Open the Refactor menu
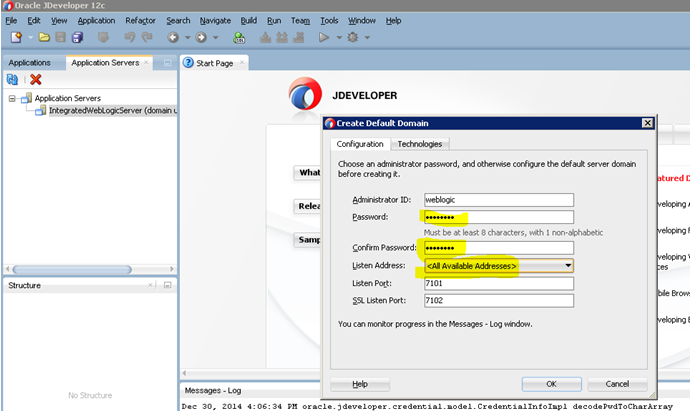Screen dimensions: 692x418 click(140, 20)
